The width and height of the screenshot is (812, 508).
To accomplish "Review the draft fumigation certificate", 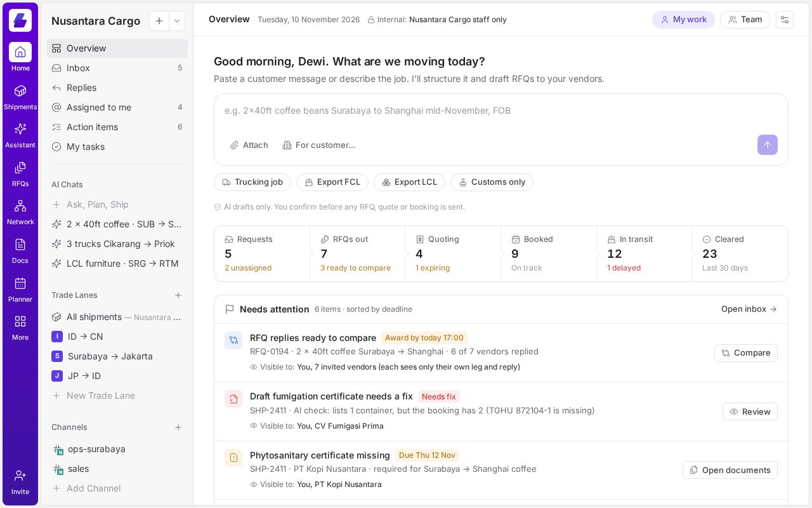I will click(750, 411).
